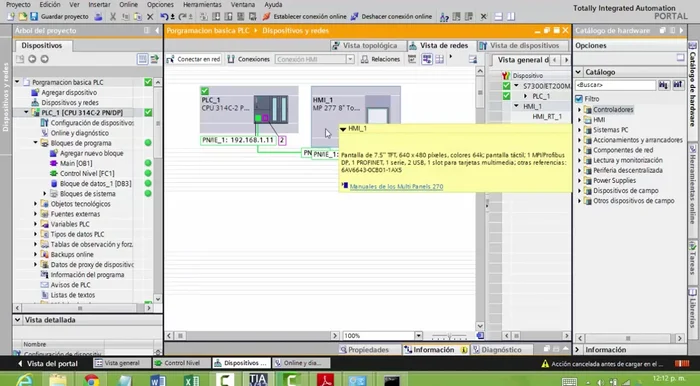The image size is (700, 386).
Task: Open Manuales de los Multi Panels 270 link
Action: click(396, 187)
